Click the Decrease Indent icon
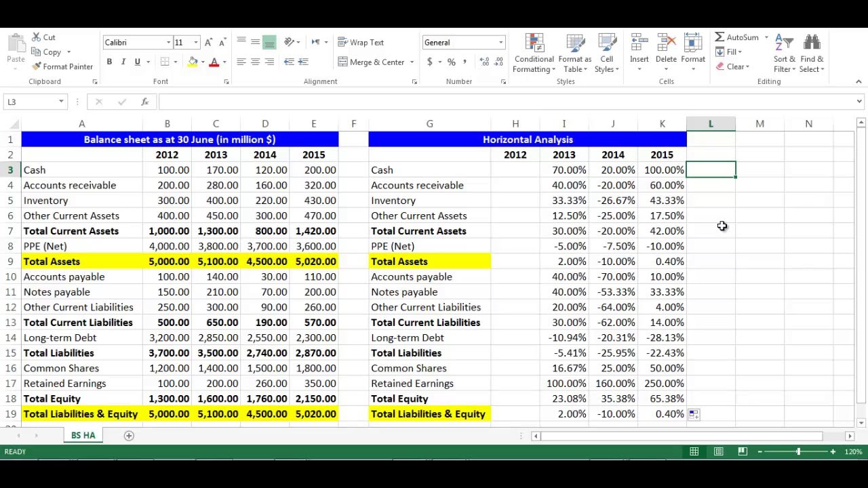The image size is (868, 488). click(x=289, y=62)
